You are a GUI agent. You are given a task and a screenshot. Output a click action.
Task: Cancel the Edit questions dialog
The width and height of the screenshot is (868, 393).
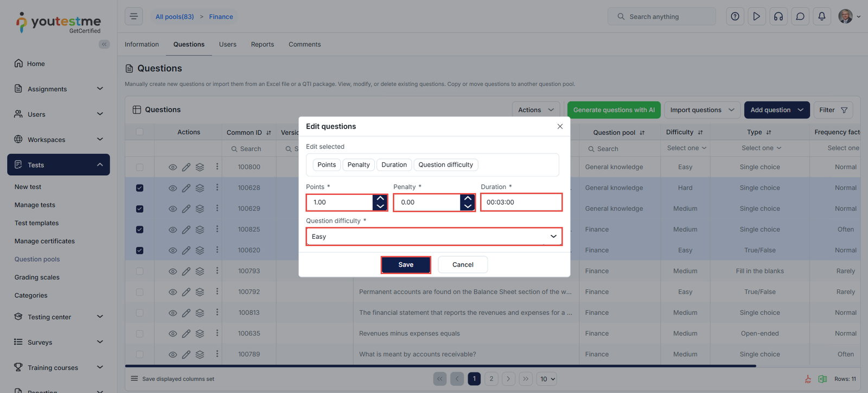(463, 265)
